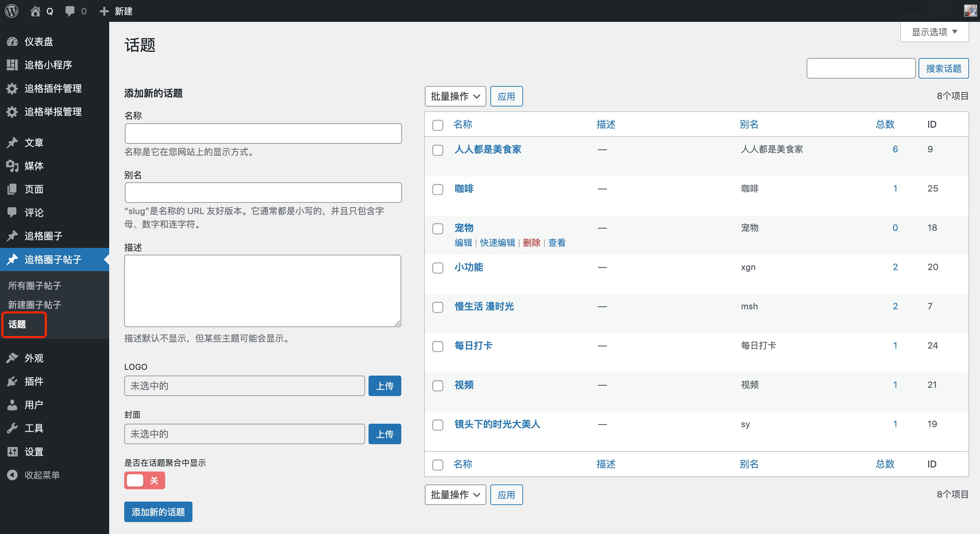Check the 每日打卡 row checkbox
This screenshot has width=980, height=534.
(437, 346)
